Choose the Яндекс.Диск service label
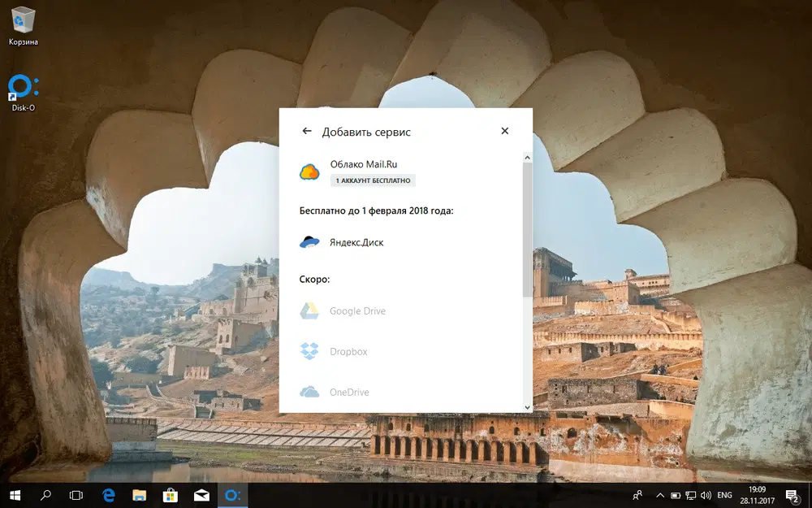The image size is (812, 508). [356, 242]
